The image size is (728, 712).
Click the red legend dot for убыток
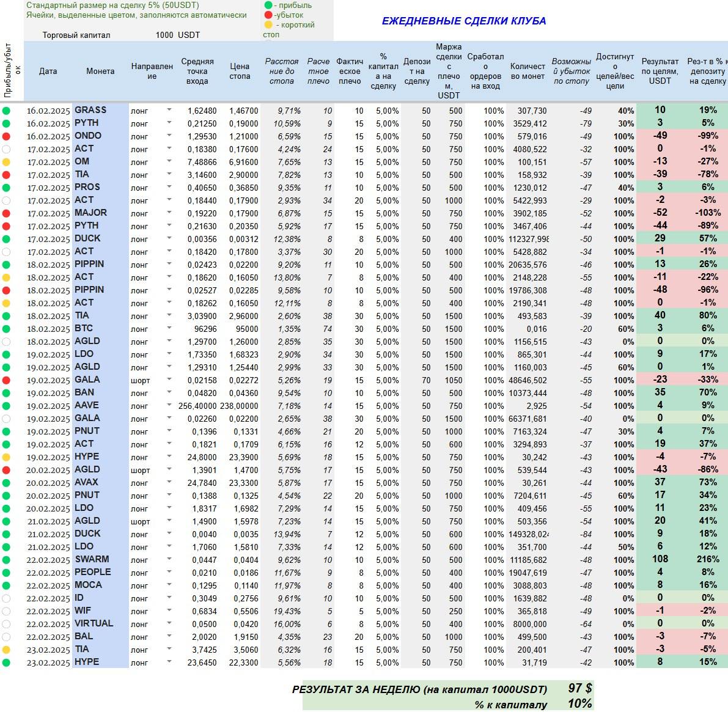coord(268,15)
